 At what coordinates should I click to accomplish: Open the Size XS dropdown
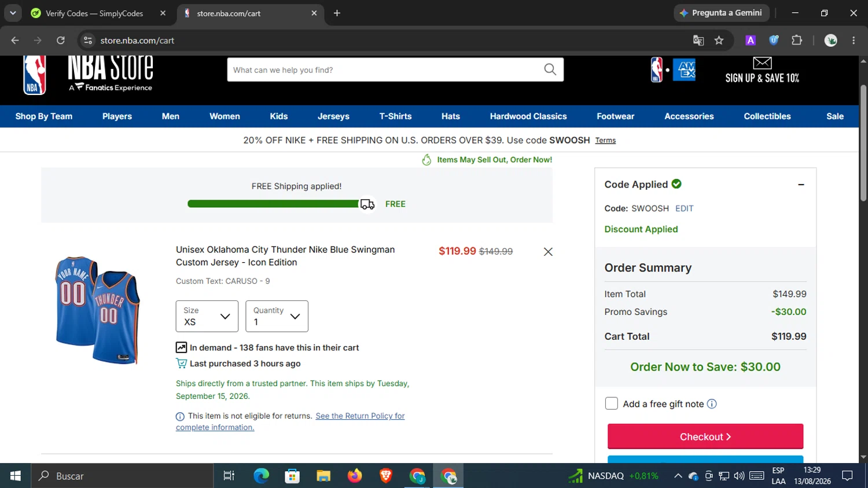(x=207, y=316)
